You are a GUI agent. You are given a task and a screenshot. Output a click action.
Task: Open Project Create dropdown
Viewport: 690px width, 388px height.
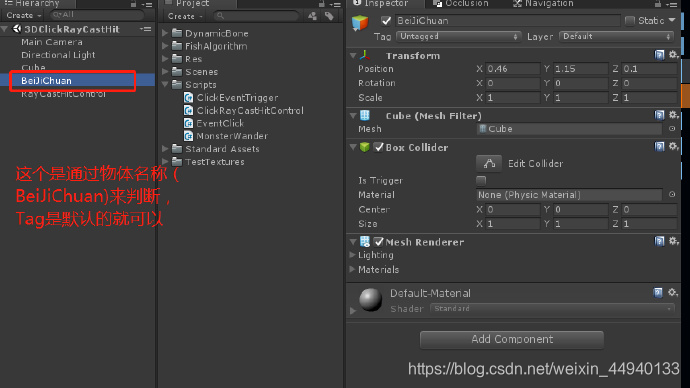pos(185,16)
